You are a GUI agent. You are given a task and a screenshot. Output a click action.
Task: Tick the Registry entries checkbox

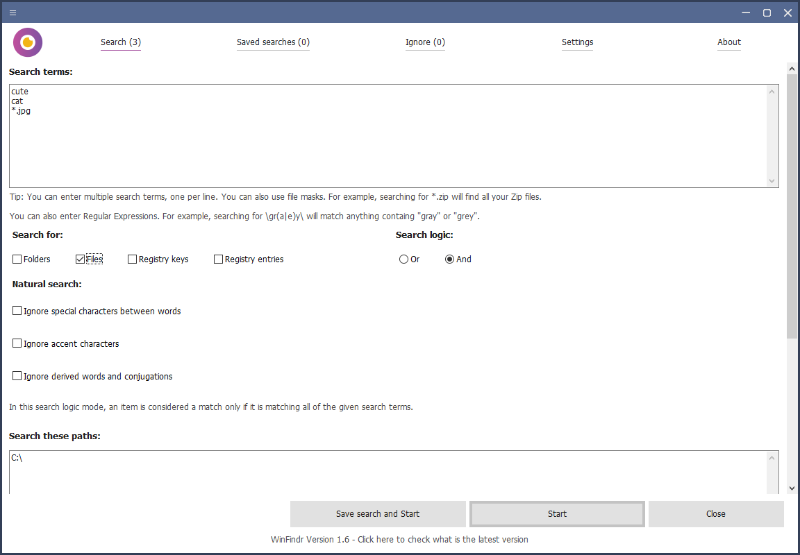tap(218, 259)
